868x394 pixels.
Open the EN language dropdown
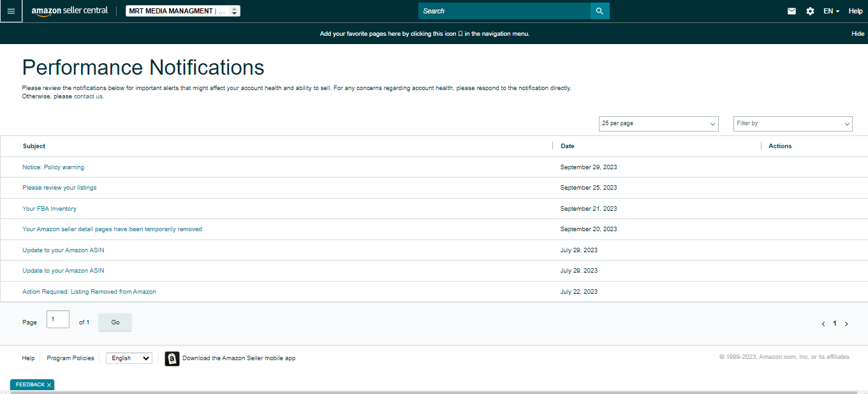click(x=831, y=11)
